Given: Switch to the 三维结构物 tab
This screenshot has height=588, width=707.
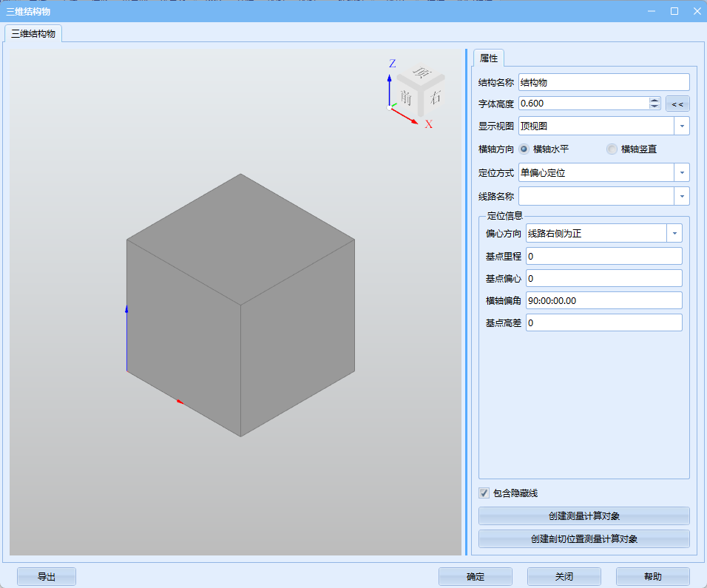Looking at the screenshot, I should [33, 33].
